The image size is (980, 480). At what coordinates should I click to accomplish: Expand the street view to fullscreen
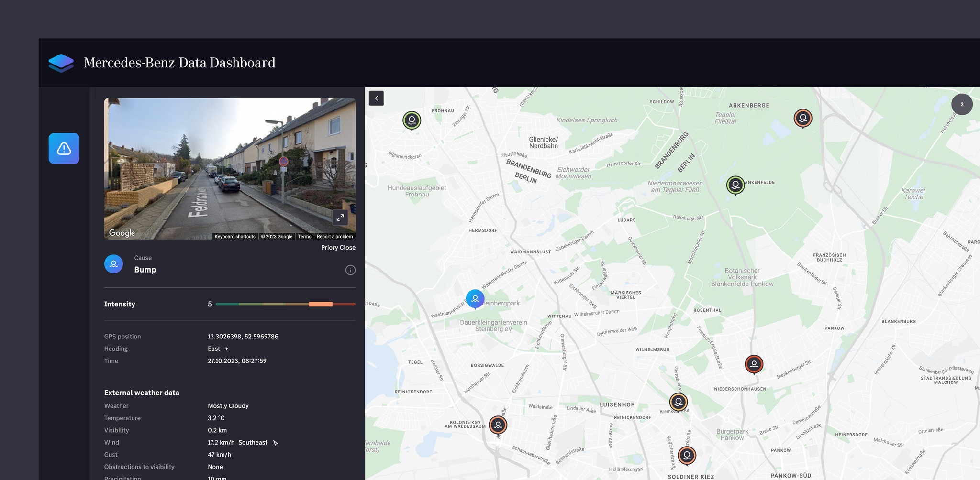point(340,218)
